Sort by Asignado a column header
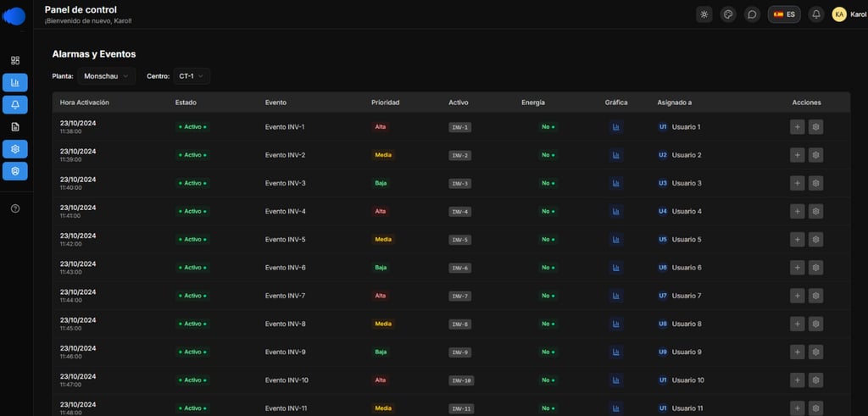 coord(674,103)
